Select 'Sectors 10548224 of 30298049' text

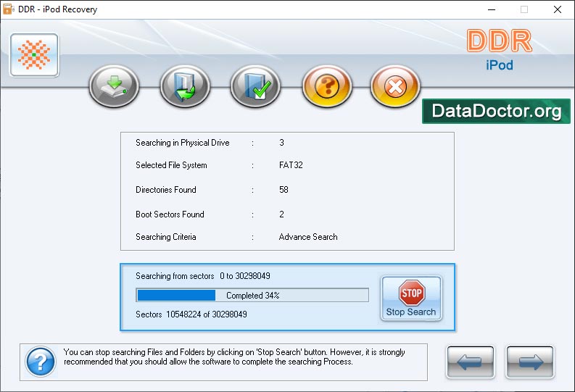point(191,314)
